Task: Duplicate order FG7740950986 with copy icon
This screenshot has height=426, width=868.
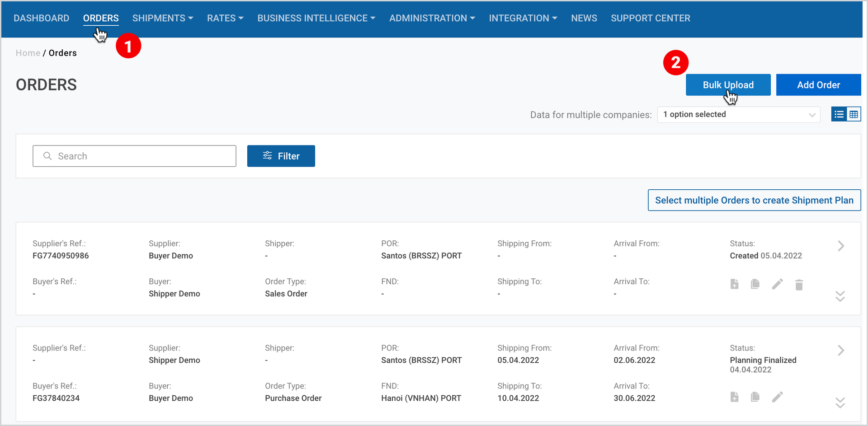Action: click(755, 284)
